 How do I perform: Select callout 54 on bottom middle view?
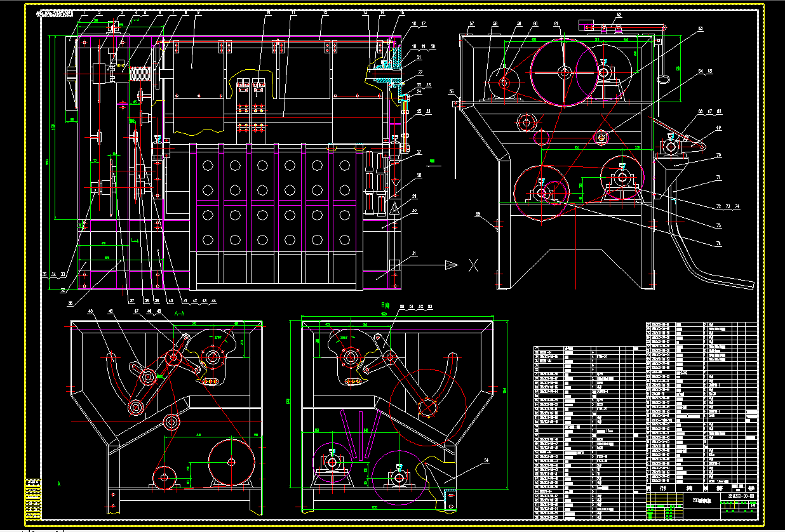click(488, 462)
